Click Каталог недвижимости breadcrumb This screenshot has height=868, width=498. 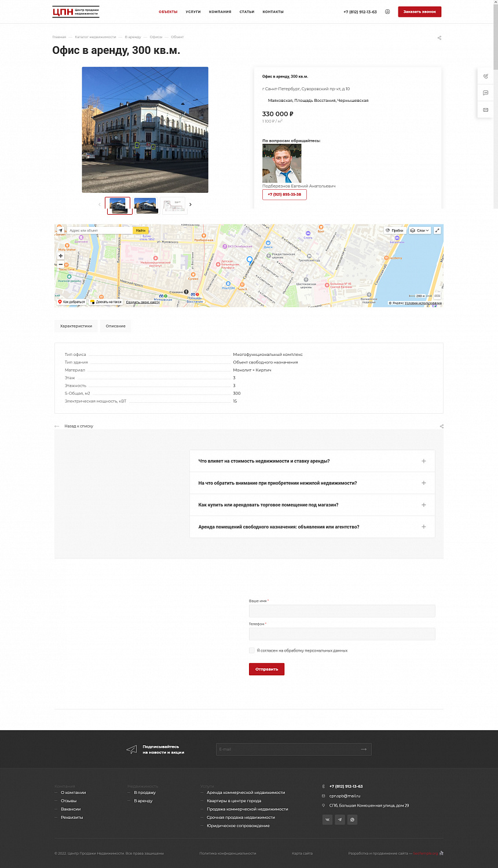[96, 37]
